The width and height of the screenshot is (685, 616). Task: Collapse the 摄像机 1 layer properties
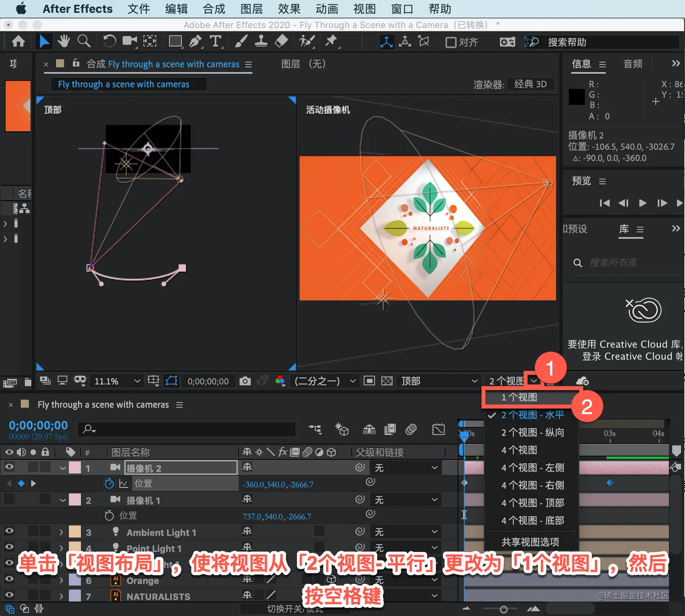[x=63, y=500]
